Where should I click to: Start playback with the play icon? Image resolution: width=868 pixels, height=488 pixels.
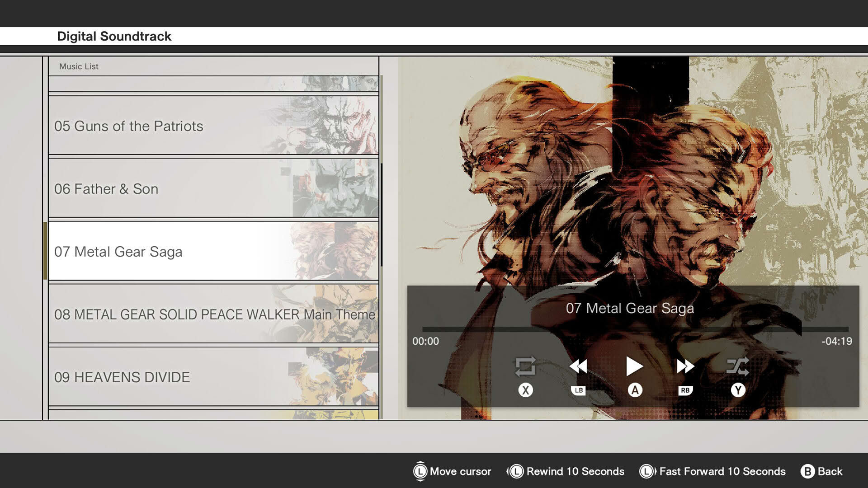(634, 366)
